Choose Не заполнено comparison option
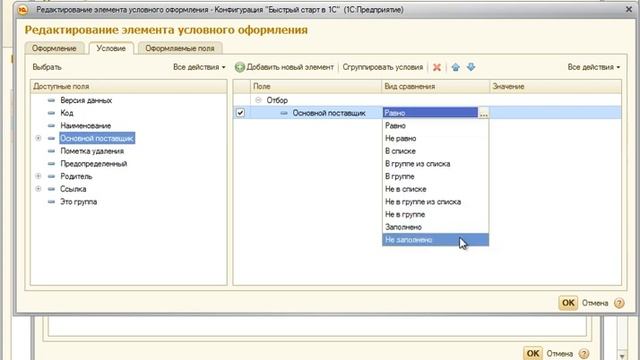The height and width of the screenshot is (360, 640). tap(435, 240)
